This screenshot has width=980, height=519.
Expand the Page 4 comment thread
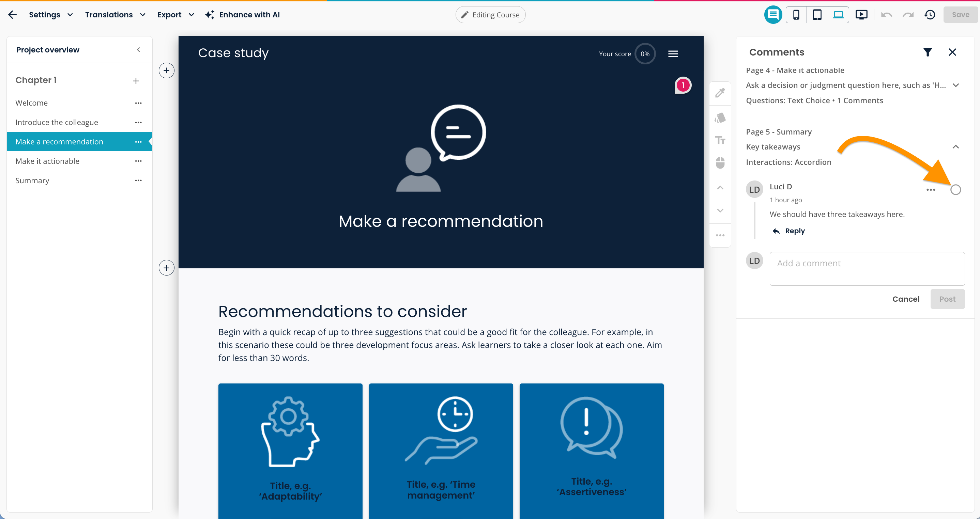pyautogui.click(x=955, y=85)
